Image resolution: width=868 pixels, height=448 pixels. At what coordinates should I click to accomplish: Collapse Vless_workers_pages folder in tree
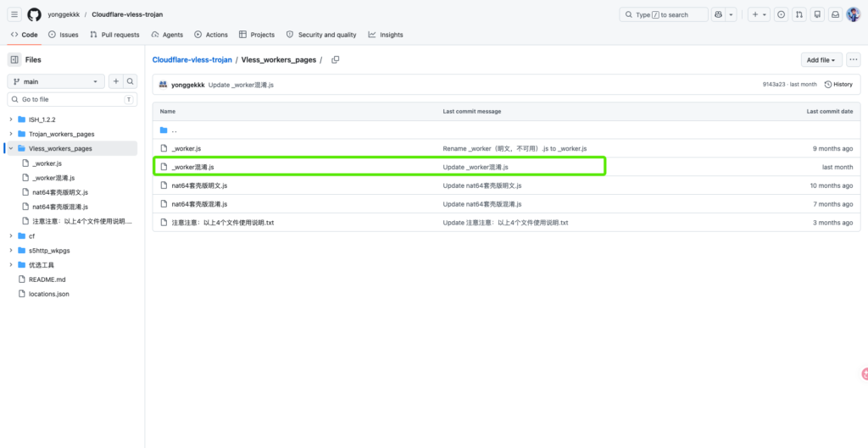click(x=10, y=148)
